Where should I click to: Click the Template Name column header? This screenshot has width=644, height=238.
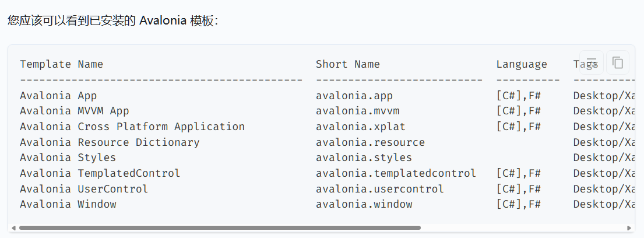click(x=61, y=64)
